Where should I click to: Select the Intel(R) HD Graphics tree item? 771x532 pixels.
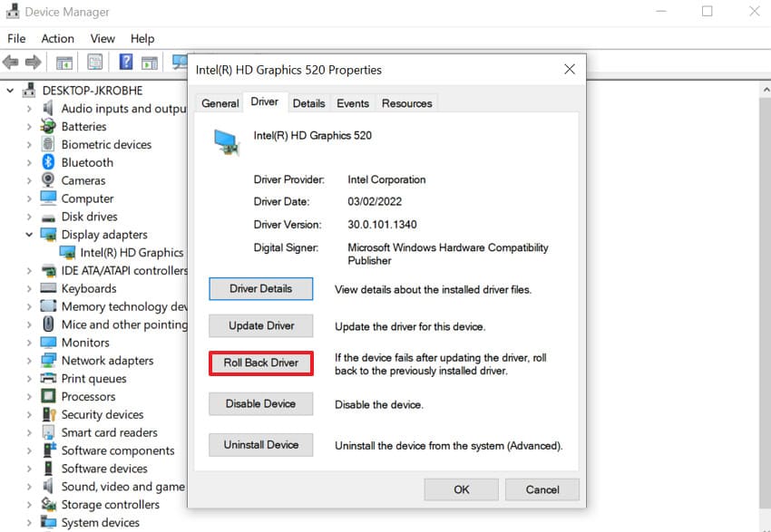click(x=122, y=253)
